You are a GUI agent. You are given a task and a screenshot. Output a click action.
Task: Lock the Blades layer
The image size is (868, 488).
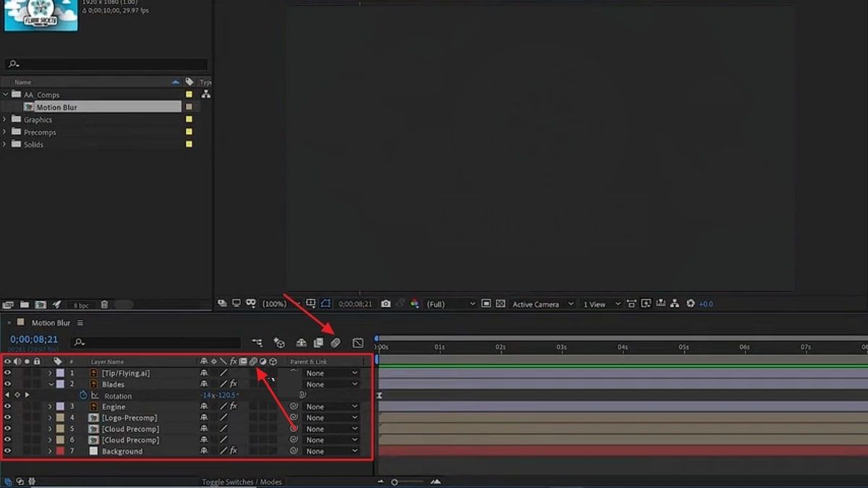coord(36,384)
